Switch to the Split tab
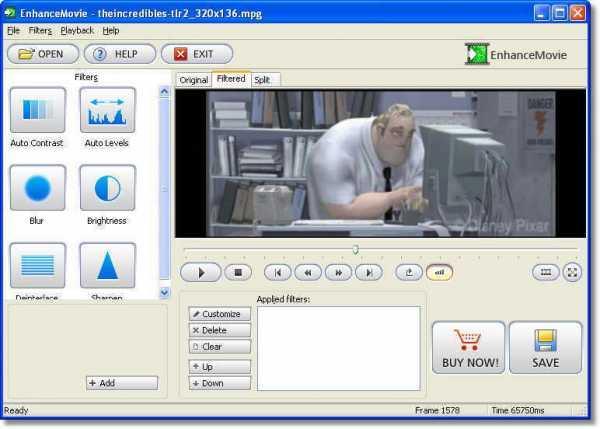Image resolution: width=600 pixels, height=429 pixels. [x=262, y=80]
